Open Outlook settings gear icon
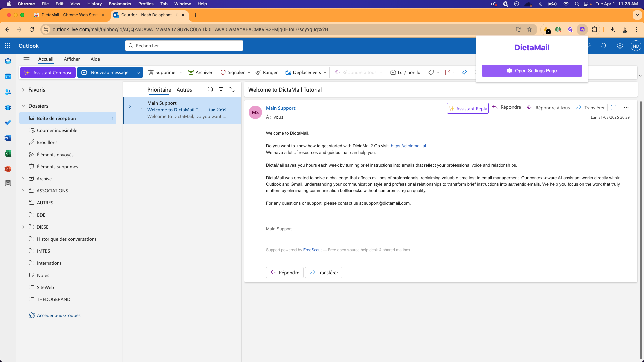 [x=620, y=46]
